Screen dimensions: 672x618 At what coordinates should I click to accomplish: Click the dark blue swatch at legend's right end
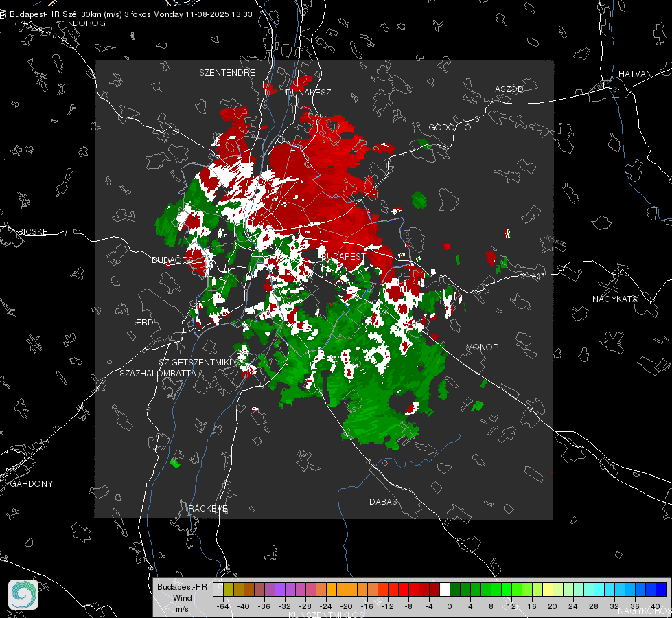[x=661, y=589]
